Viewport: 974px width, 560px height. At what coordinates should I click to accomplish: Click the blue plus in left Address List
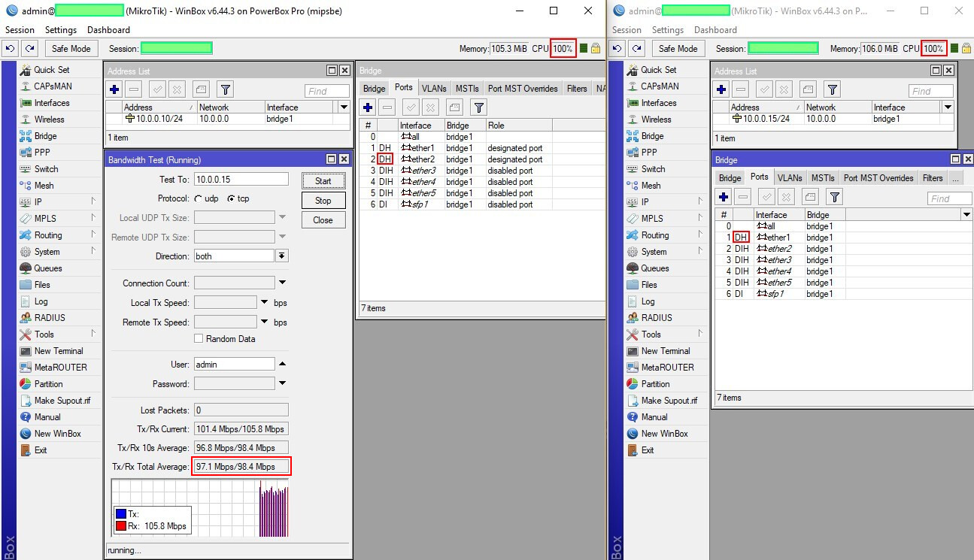click(x=114, y=89)
